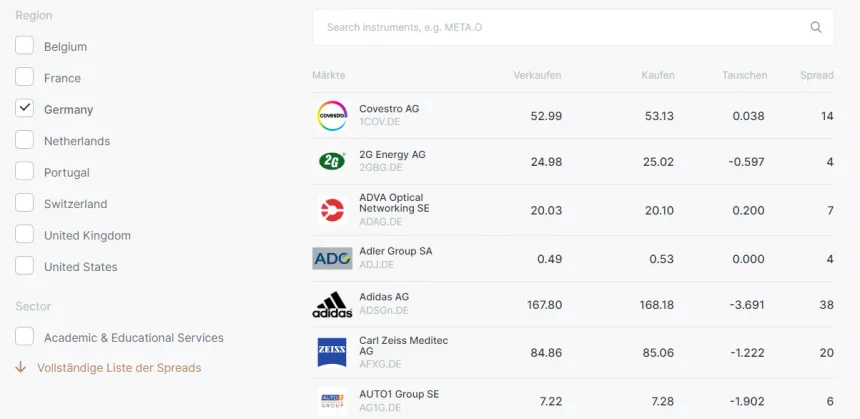Viewport: 860px width, 419px height.
Task: Open the Covestro AG instrument name
Action: click(389, 109)
